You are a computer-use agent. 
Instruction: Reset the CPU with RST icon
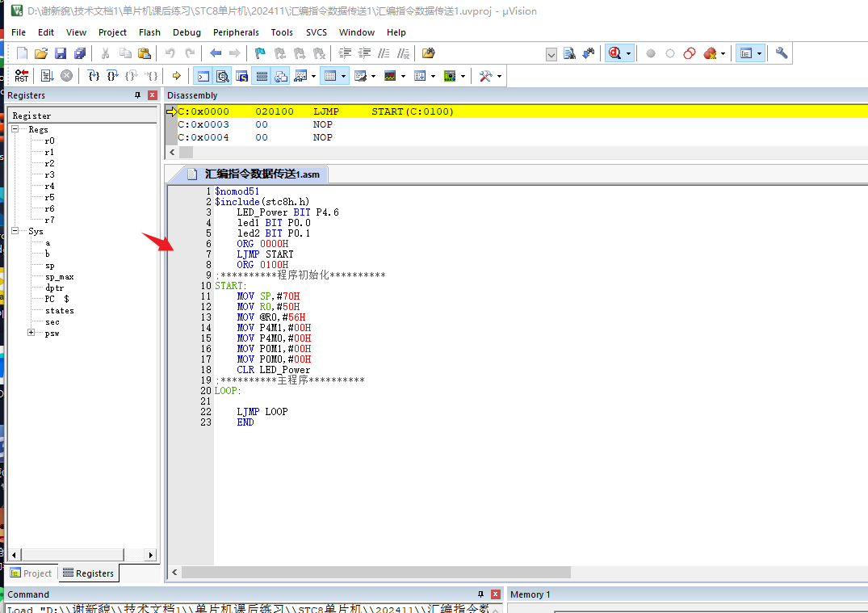click(22, 76)
